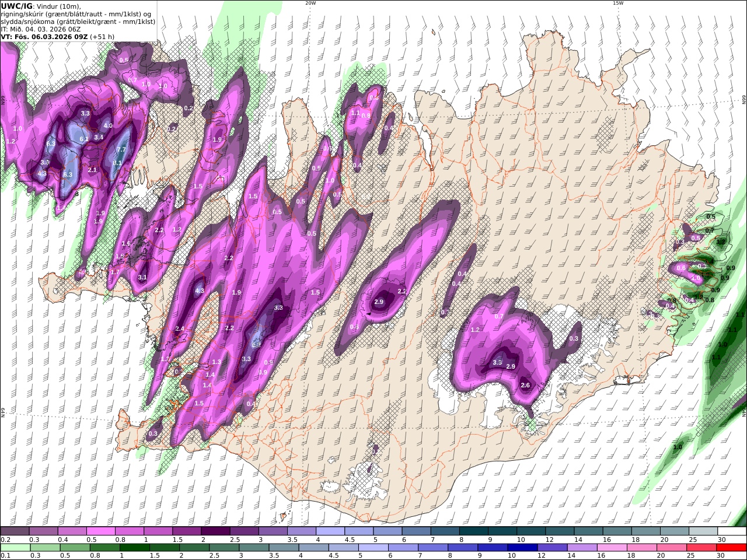The image size is (747, 560).
Task: Select the 'slydda/snjókoma (grátt/bleikt/grænt - mm/1klst)' line
Action: click(x=78, y=22)
